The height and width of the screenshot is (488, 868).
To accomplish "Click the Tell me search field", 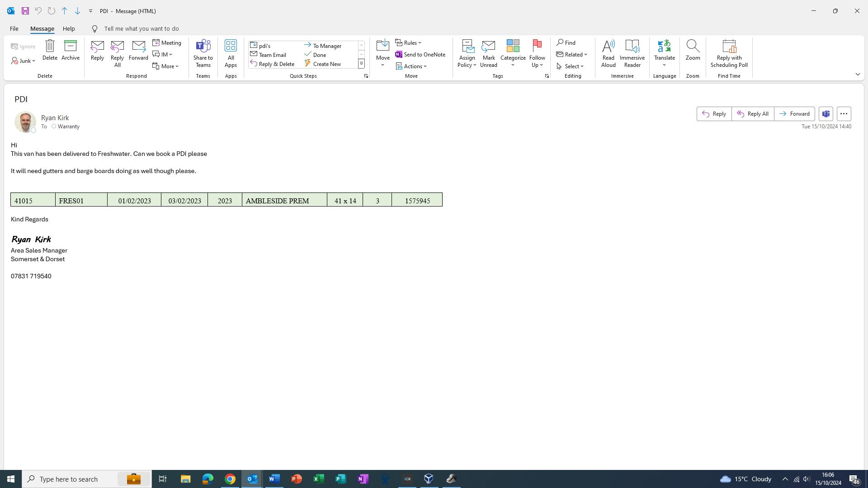I will tap(141, 28).
